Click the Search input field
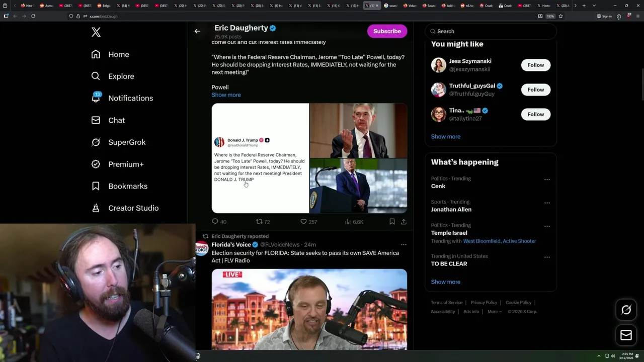Image resolution: width=644 pixels, height=362 pixels. click(491, 31)
